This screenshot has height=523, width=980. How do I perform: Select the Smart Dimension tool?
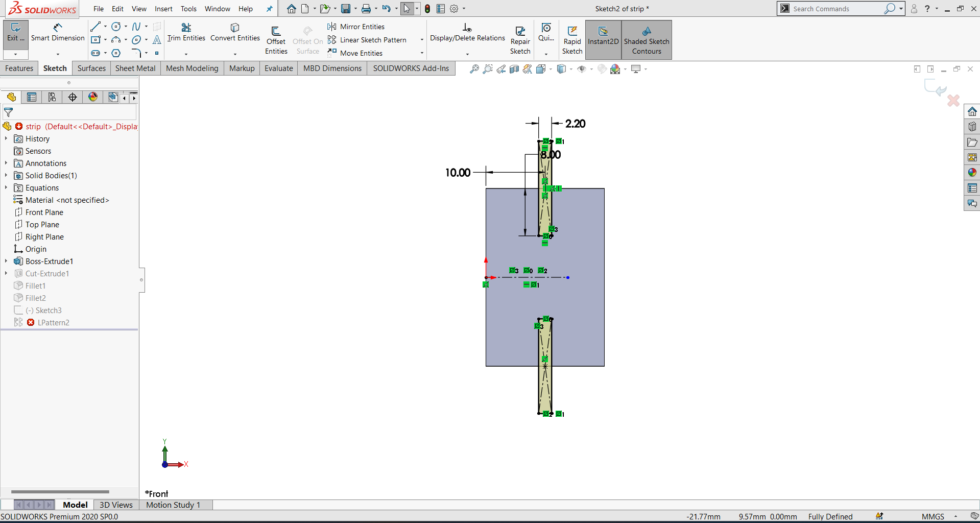coord(58,32)
